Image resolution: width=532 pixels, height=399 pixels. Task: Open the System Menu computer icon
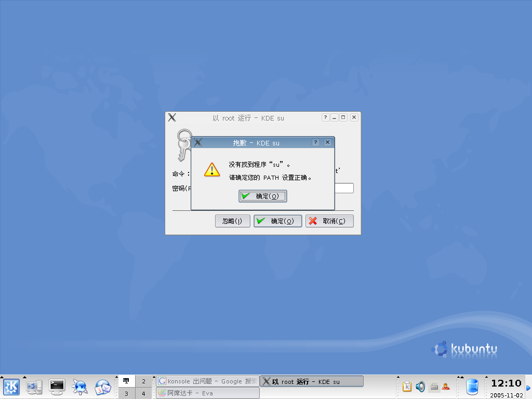[x=34, y=387]
